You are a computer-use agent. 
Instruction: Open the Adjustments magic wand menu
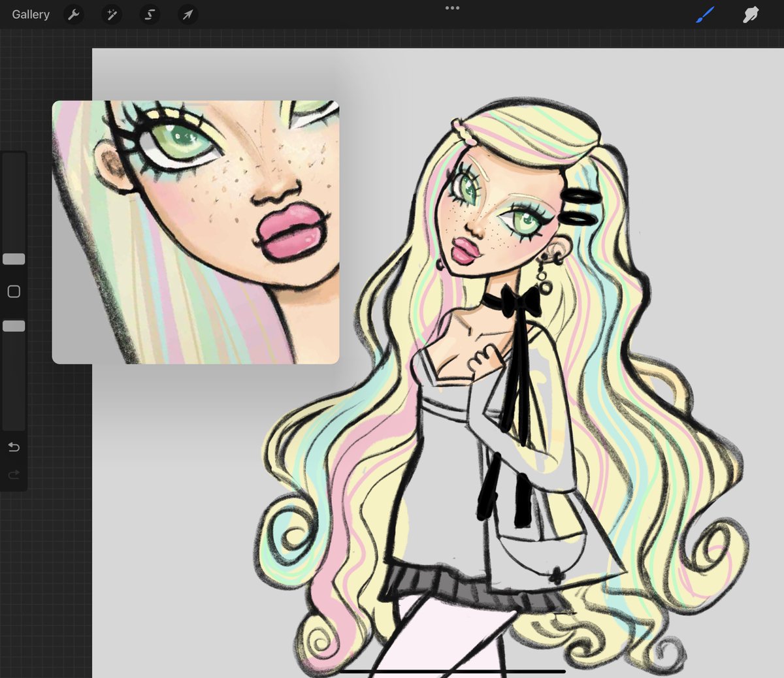coord(112,14)
